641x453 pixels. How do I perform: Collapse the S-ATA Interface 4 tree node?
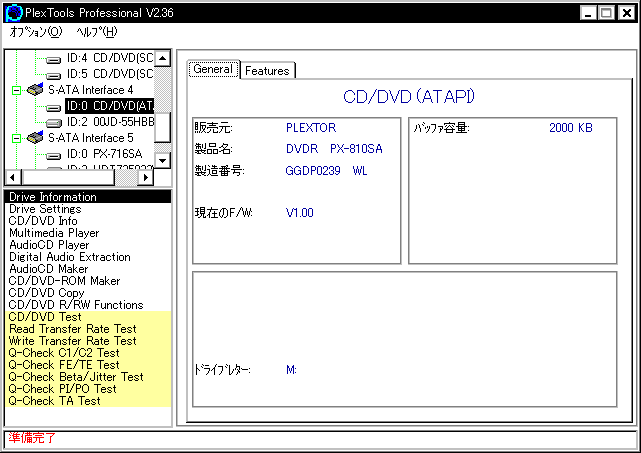[x=16, y=90]
